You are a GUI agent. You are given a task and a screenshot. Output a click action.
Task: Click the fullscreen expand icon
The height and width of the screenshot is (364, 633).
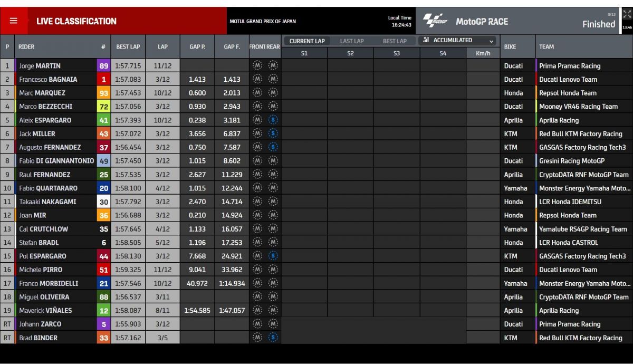click(x=627, y=15)
